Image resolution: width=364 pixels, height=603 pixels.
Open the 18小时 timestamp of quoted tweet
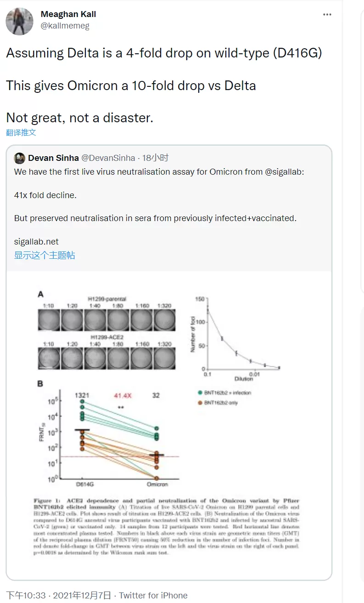pos(155,158)
